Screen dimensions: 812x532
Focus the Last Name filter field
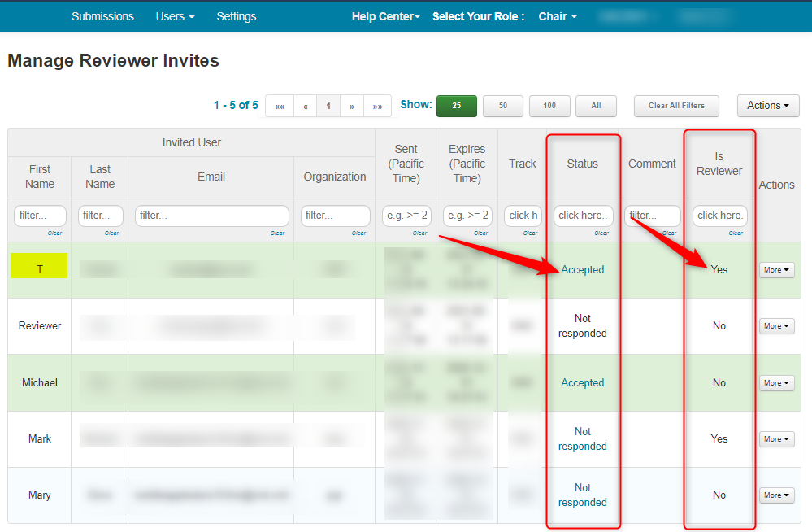pos(101,216)
